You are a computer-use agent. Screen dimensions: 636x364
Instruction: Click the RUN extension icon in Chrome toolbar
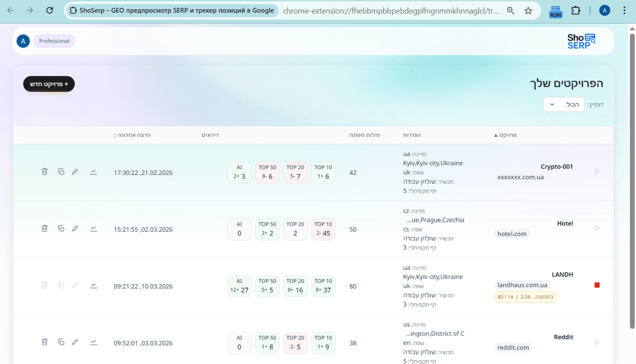pos(556,11)
